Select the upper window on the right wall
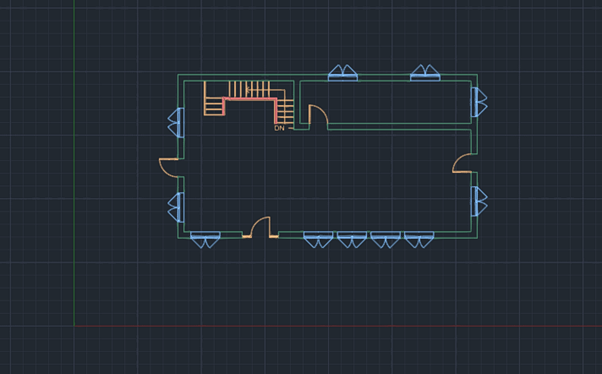The height and width of the screenshot is (374, 602). (x=479, y=102)
